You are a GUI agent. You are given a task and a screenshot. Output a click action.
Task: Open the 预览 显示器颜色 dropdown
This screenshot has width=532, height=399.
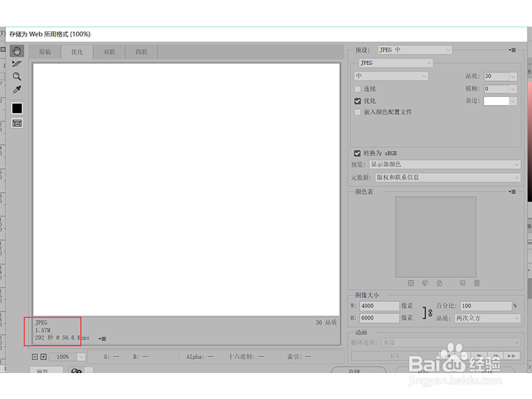(x=444, y=164)
